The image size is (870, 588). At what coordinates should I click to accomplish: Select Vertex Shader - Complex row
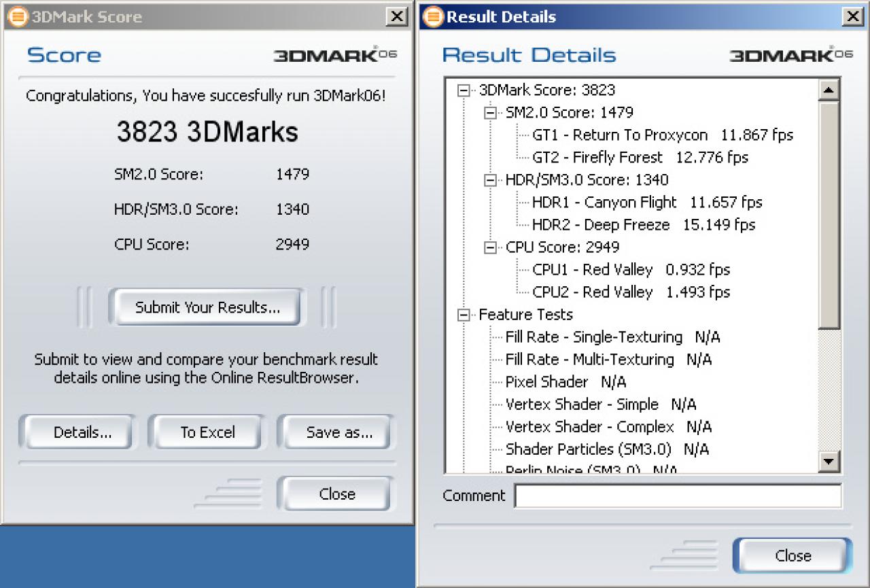(609, 426)
